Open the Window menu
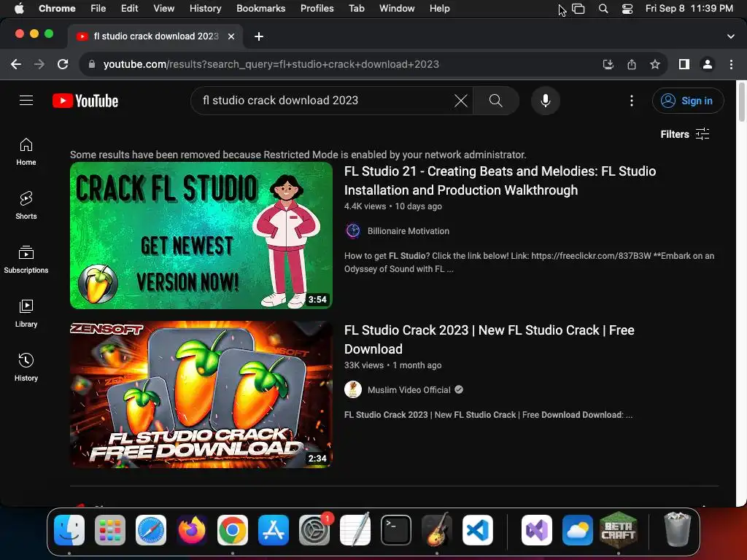 (x=397, y=8)
